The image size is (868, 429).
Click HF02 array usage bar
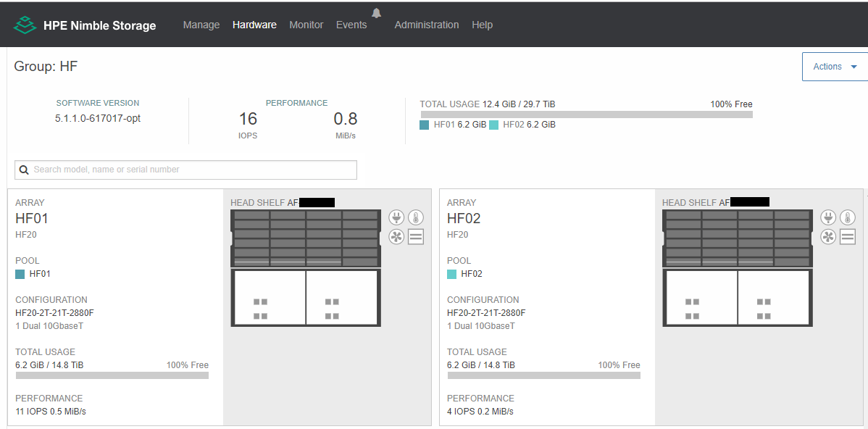[544, 375]
